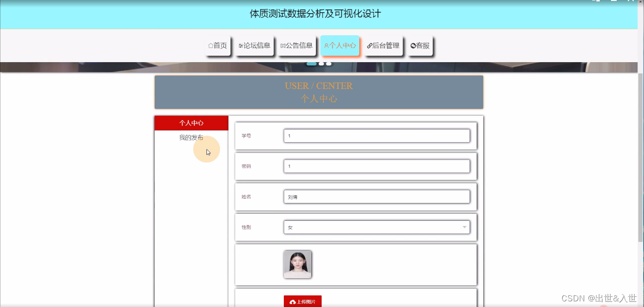
Task: Select the 个人中心 nav tab
Action: pos(340,46)
